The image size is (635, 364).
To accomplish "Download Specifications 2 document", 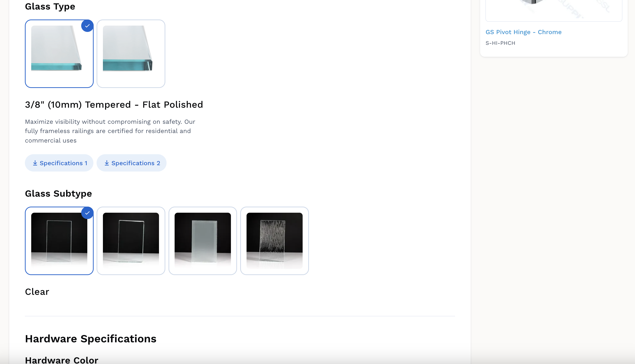I will point(132,163).
